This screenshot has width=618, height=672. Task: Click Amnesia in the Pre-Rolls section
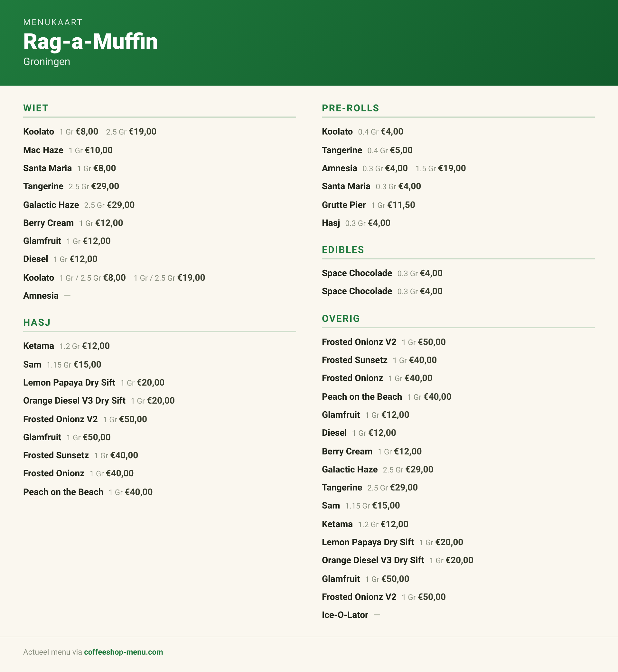[340, 168]
